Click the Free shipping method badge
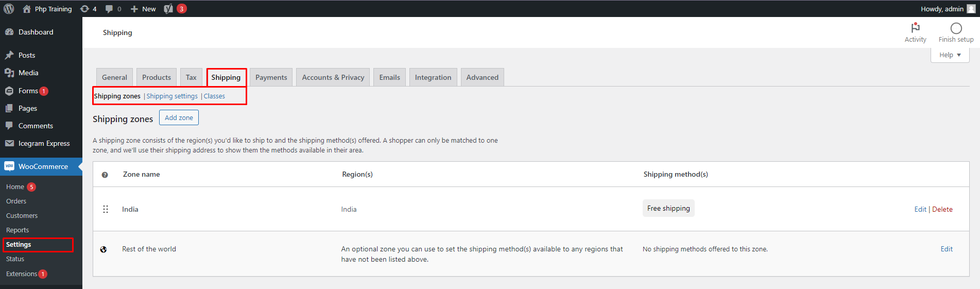 click(x=668, y=208)
